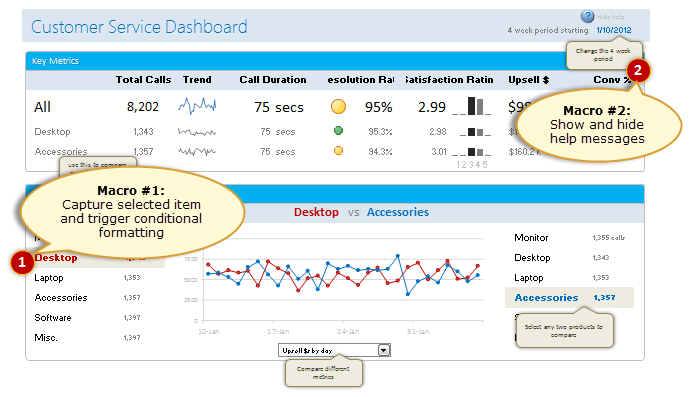Click the 31-Jan axis label on chart
This screenshot has height=397, width=690.
coord(418,331)
